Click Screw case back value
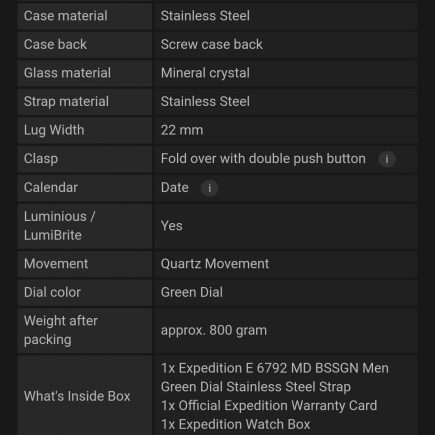 (212, 44)
